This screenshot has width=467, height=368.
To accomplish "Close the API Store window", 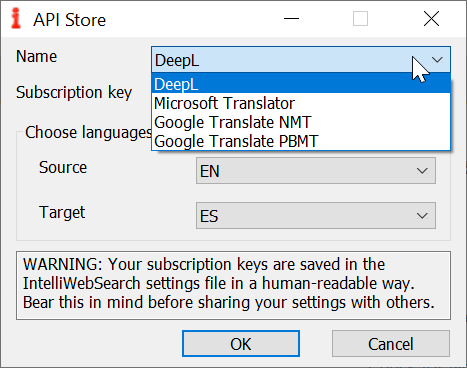I will tap(431, 19).
